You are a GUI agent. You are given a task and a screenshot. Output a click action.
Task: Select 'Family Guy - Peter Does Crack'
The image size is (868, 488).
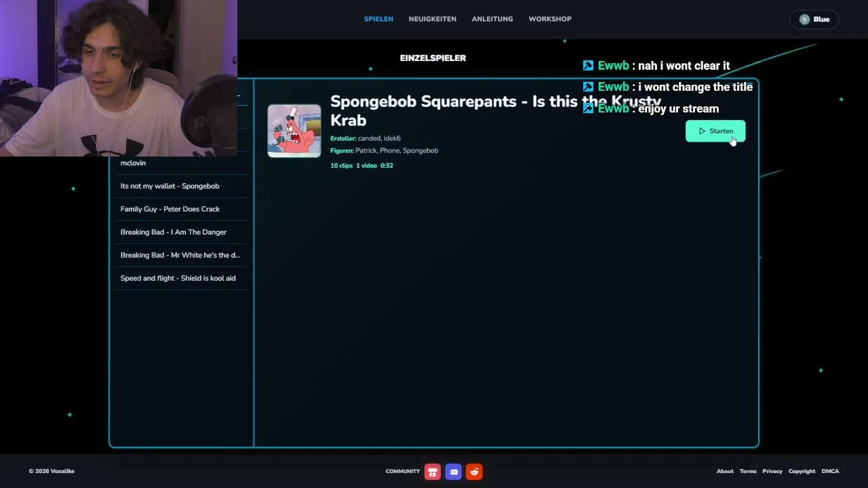click(182, 209)
